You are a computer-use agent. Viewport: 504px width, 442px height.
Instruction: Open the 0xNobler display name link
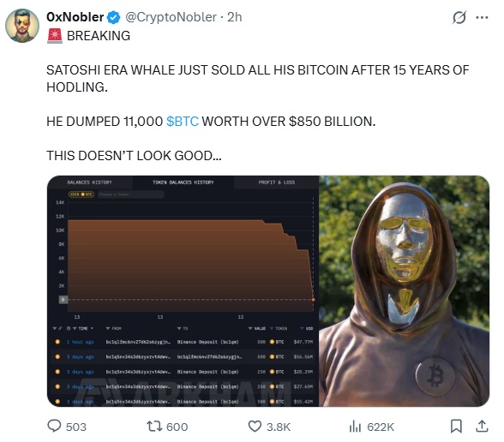point(75,17)
